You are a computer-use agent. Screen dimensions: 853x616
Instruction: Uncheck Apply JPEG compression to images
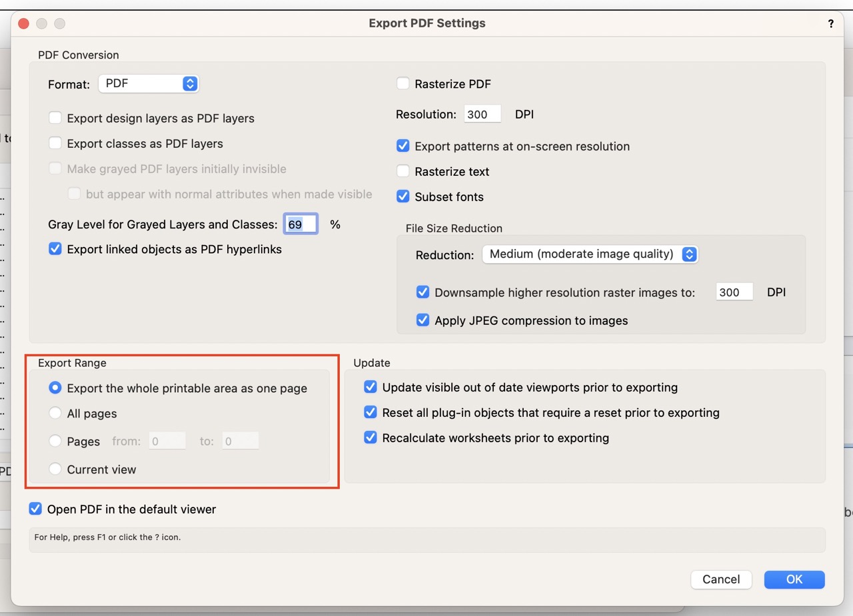423,320
